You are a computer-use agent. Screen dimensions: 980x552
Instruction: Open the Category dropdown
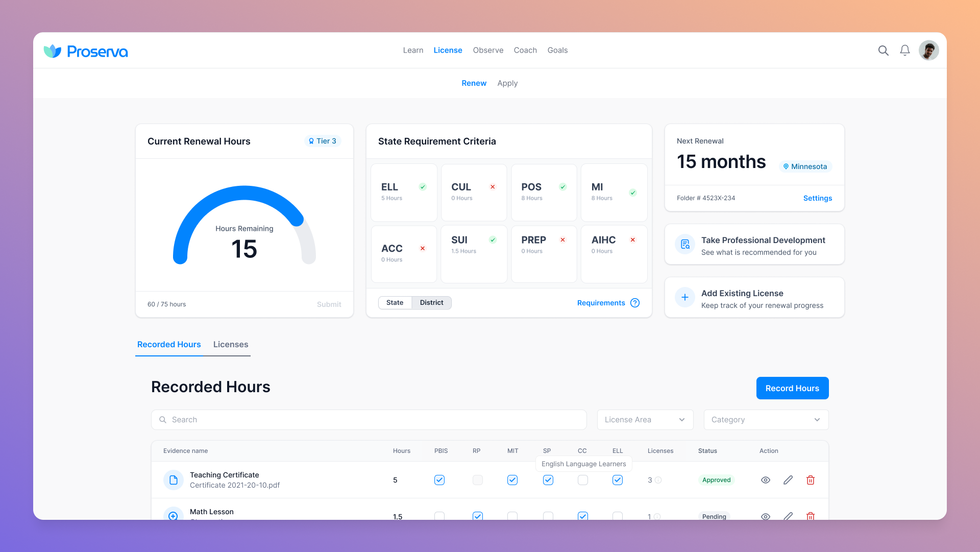coord(766,420)
